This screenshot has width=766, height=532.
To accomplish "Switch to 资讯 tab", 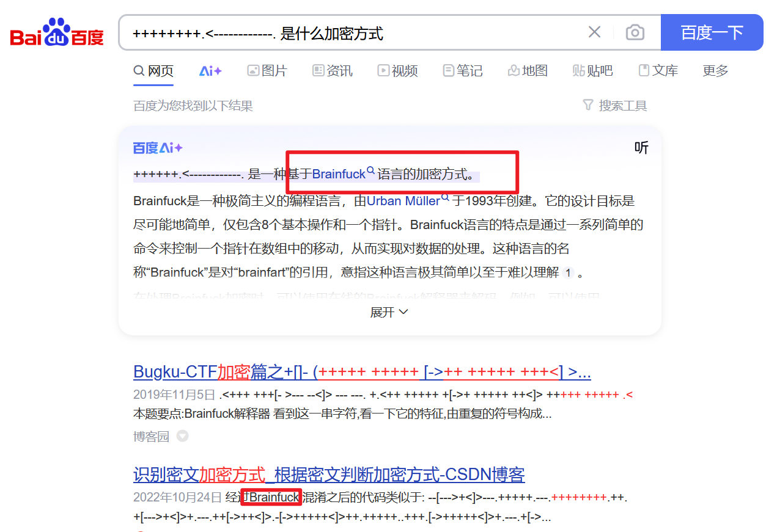I will [332, 71].
